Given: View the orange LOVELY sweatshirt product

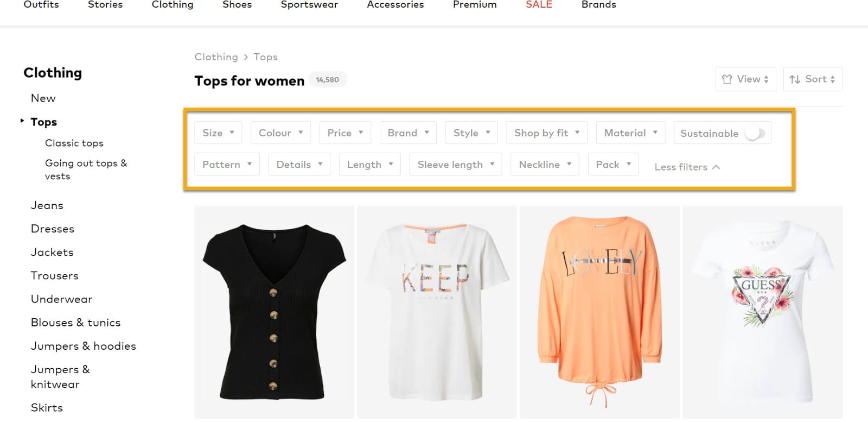Looking at the screenshot, I should (599, 312).
